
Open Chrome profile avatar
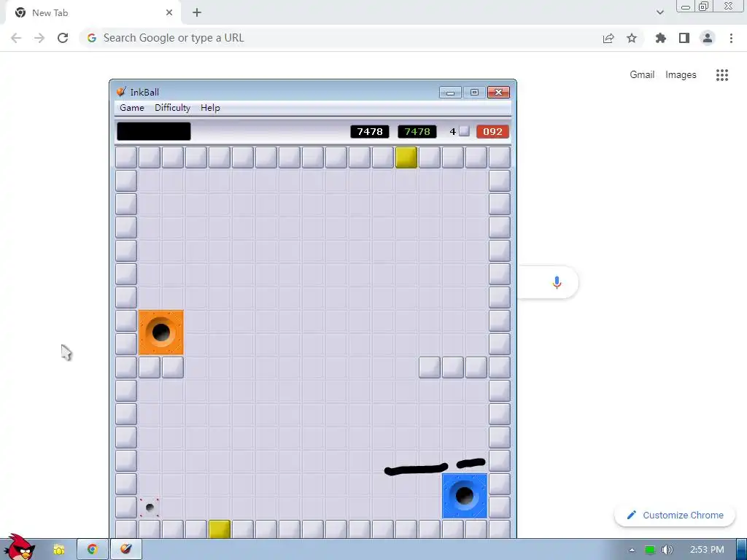click(708, 38)
